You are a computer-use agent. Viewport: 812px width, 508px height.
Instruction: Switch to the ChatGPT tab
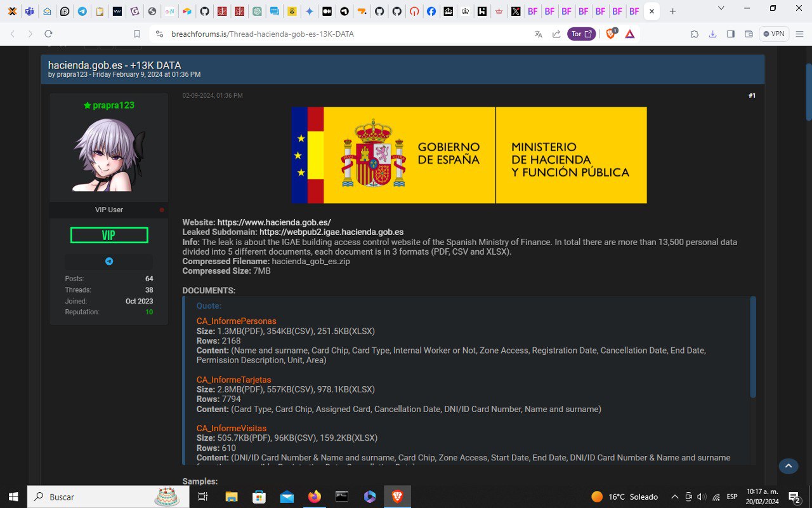257,11
